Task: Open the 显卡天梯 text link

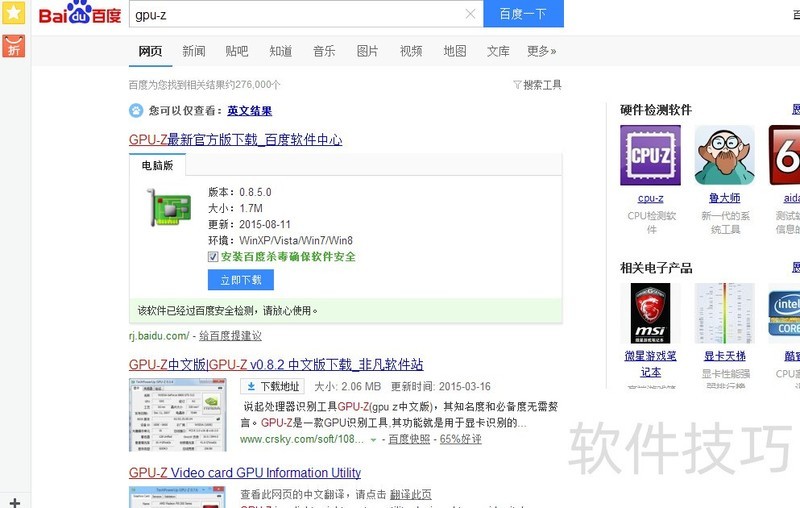Action: click(724, 356)
